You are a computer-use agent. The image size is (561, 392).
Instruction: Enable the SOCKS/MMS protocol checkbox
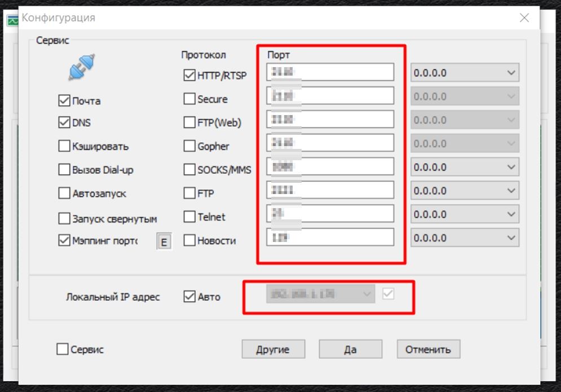click(189, 170)
